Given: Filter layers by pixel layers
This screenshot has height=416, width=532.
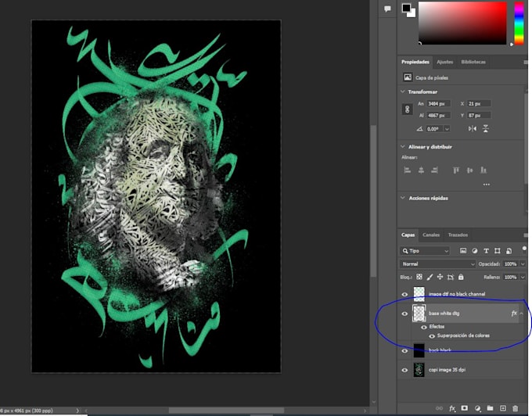Looking at the screenshot, I should pyautogui.click(x=463, y=251).
